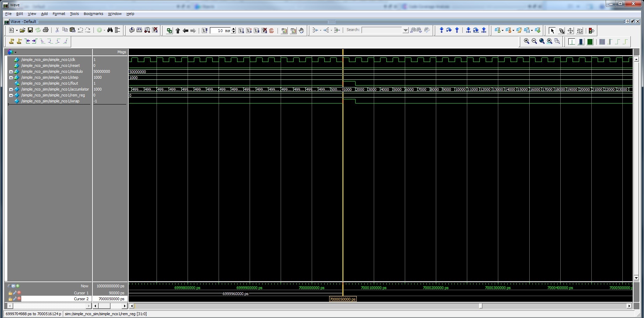Click the Insert Cursor button below the signals
Screen dimensions: 644x318
[18, 286]
